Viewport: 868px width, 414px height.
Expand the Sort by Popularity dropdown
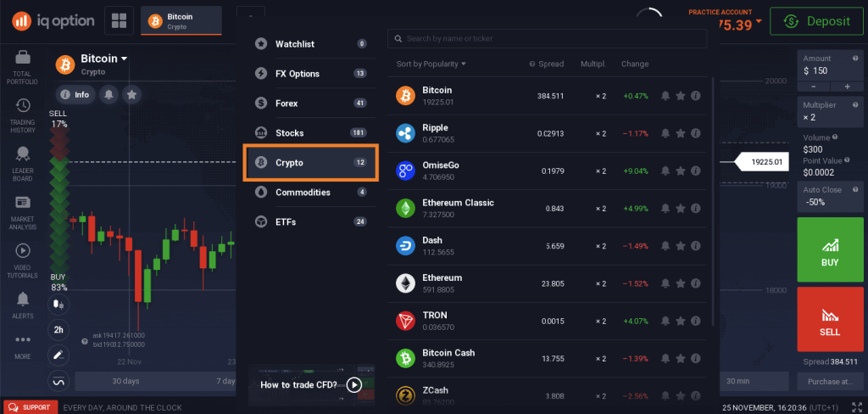click(x=431, y=64)
